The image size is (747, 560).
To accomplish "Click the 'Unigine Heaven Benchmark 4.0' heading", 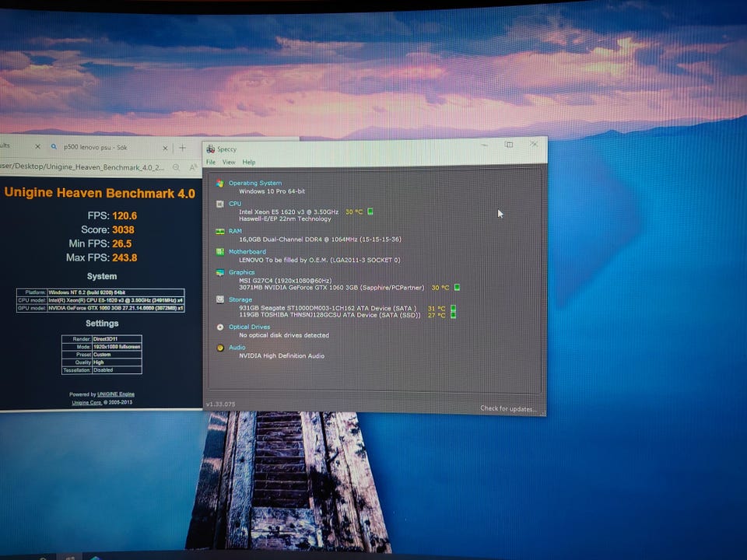I will (100, 193).
